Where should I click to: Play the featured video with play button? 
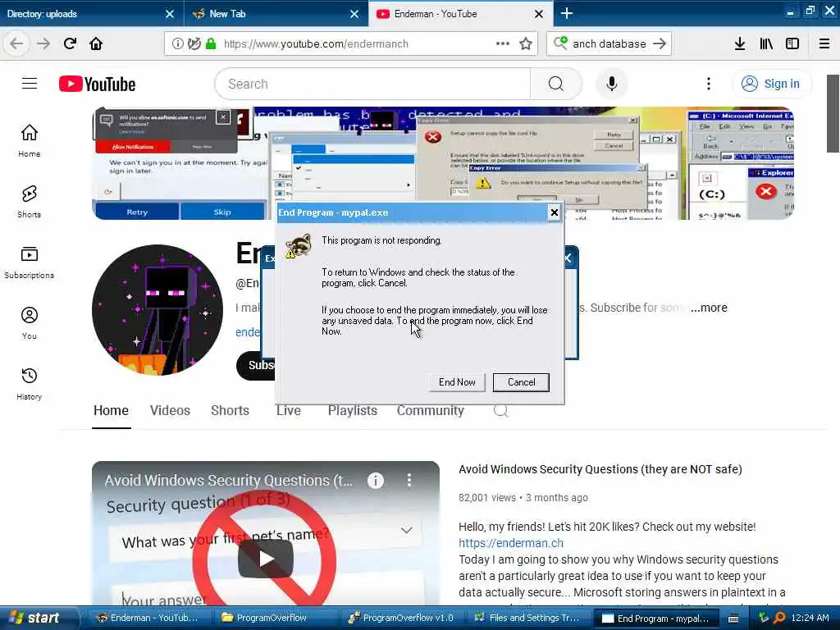(266, 559)
